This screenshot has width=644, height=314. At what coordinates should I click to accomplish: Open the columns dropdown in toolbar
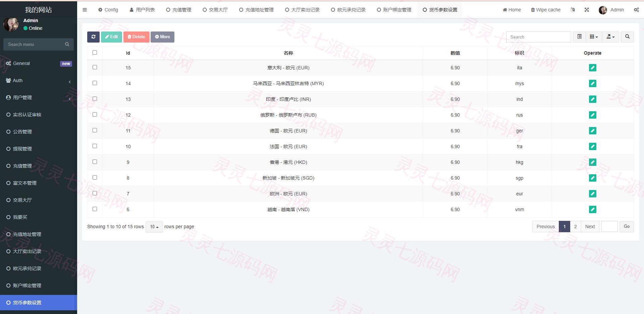(594, 37)
